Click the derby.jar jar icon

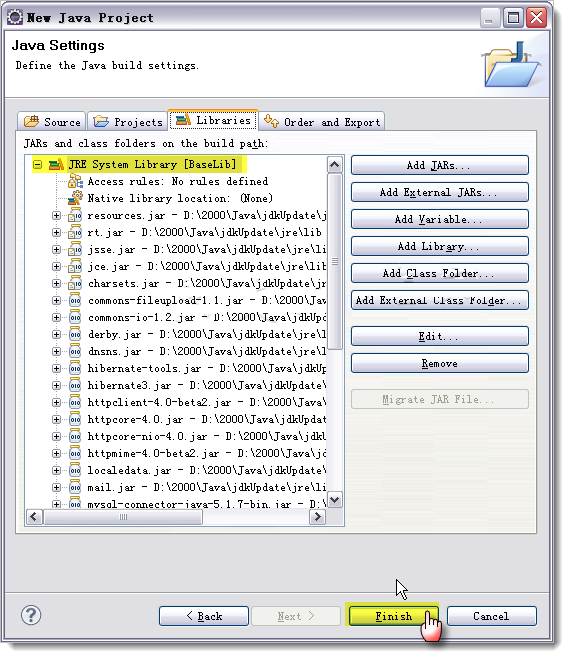75,334
